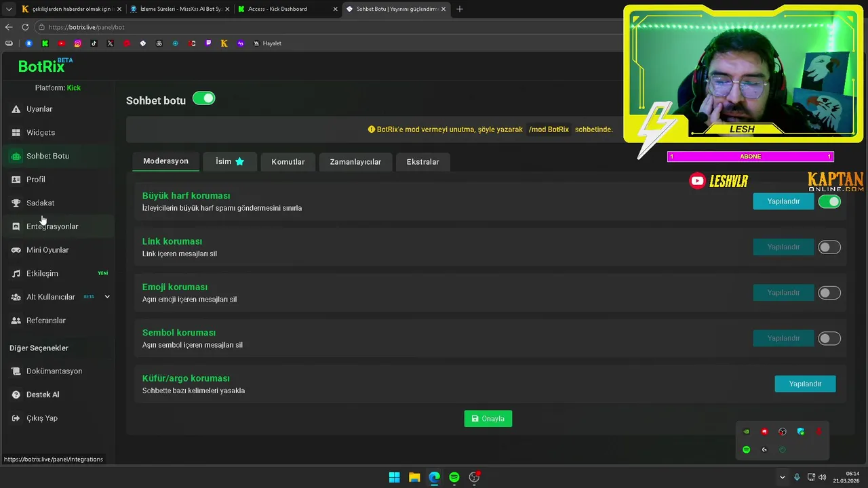
Task: Click the Windows Security shield tray icon
Action: coord(801,431)
